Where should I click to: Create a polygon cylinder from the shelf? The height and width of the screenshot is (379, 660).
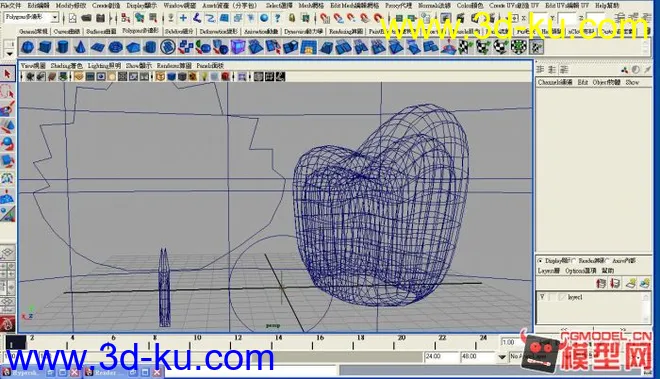tap(62, 47)
